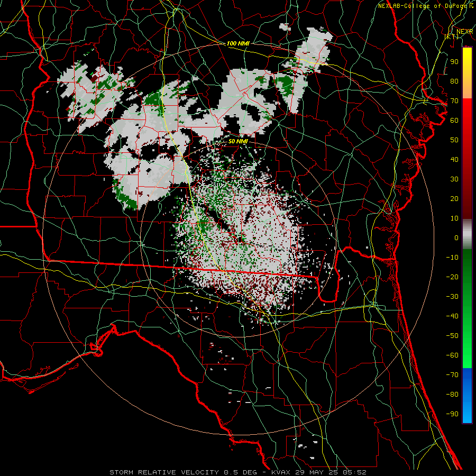The width and height of the screenshot is (476, 476).
Task: Click the 80 value on velocity scale
Action: click(454, 81)
